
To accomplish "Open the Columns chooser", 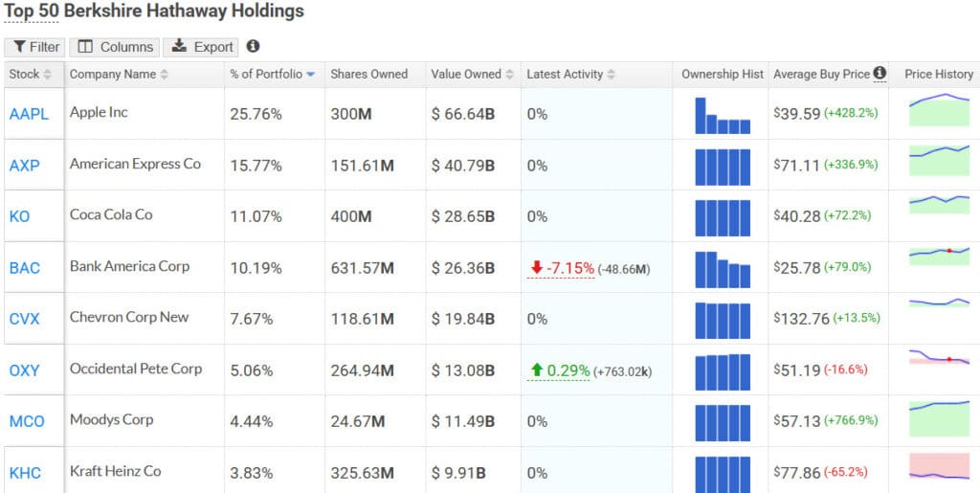I will tap(115, 47).
